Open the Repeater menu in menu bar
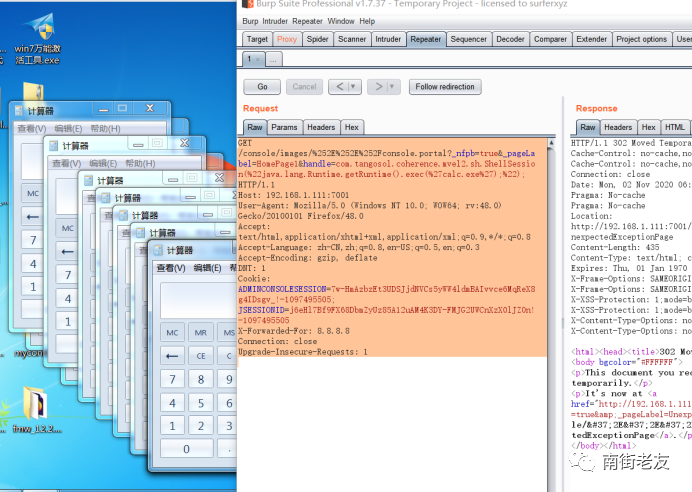The width and height of the screenshot is (692, 492). (307, 21)
